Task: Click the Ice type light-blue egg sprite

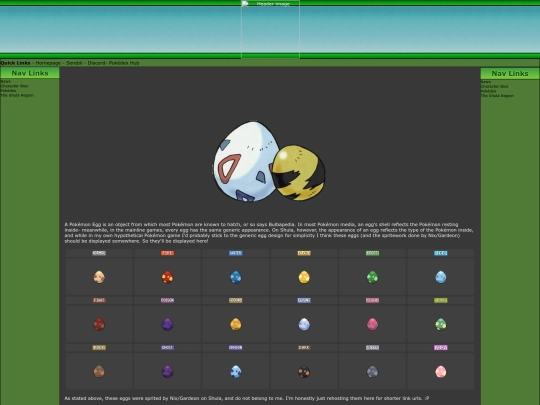Action: point(440,277)
